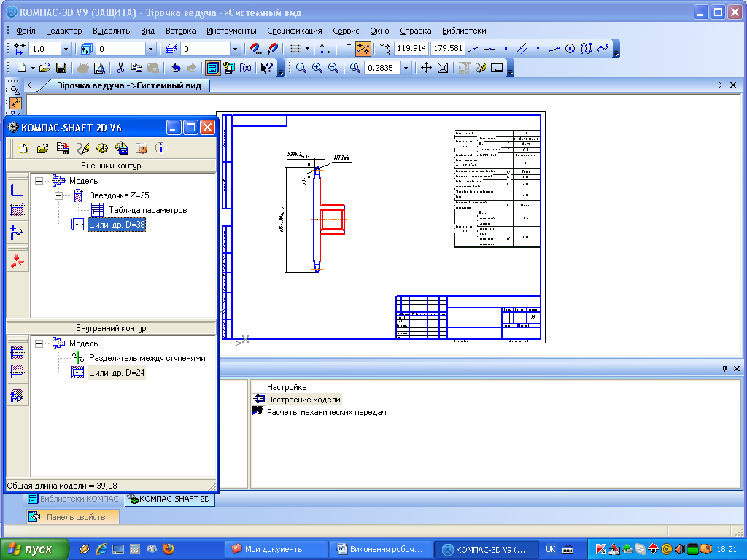Click the local coordinate system icon
The image size is (747, 560).
(x=325, y=49)
